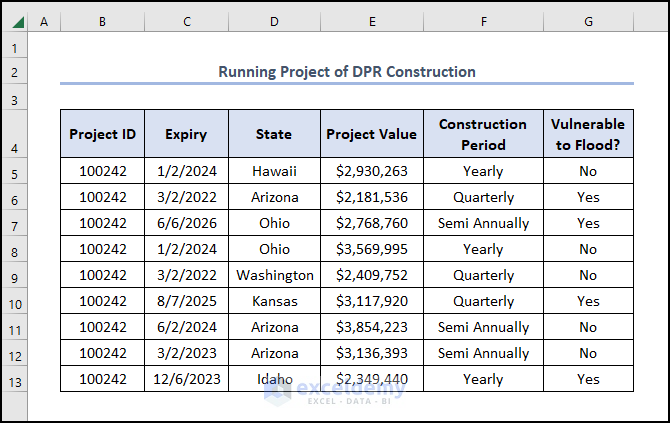The height and width of the screenshot is (423, 670).
Task: Click the 12/6/2023 expiry cell
Action: pos(186,379)
